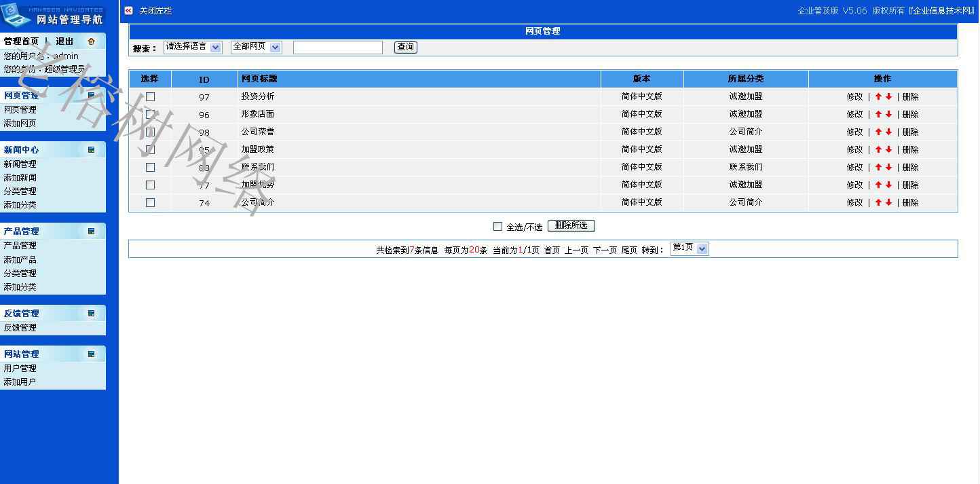Viewport: 980px width, 484px height.
Task: Open 网页管理 link in sidebar
Action: point(20,109)
